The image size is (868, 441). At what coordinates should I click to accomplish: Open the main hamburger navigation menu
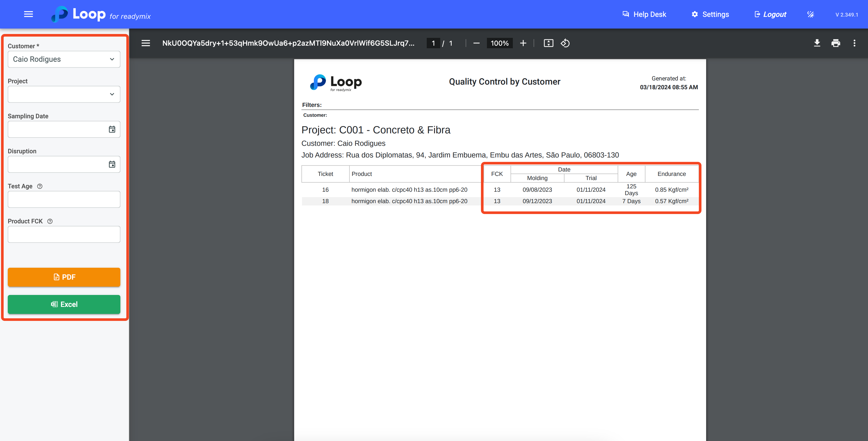tap(28, 14)
